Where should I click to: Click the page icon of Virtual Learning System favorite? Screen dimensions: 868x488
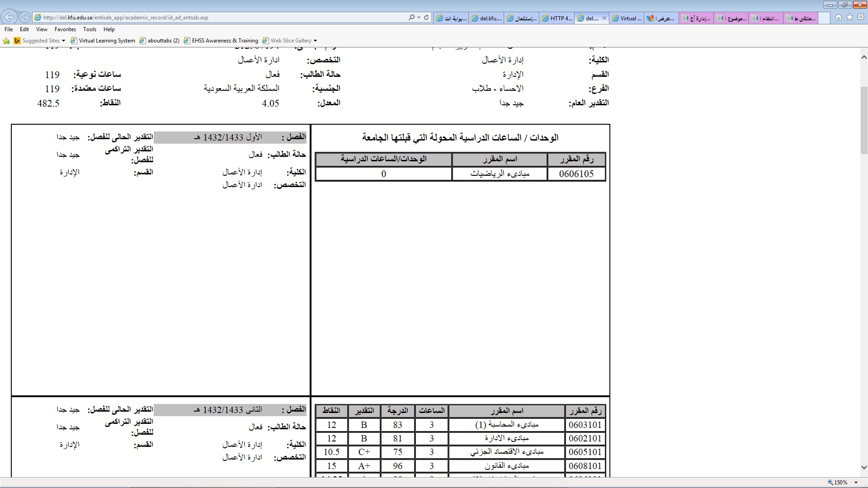(74, 41)
